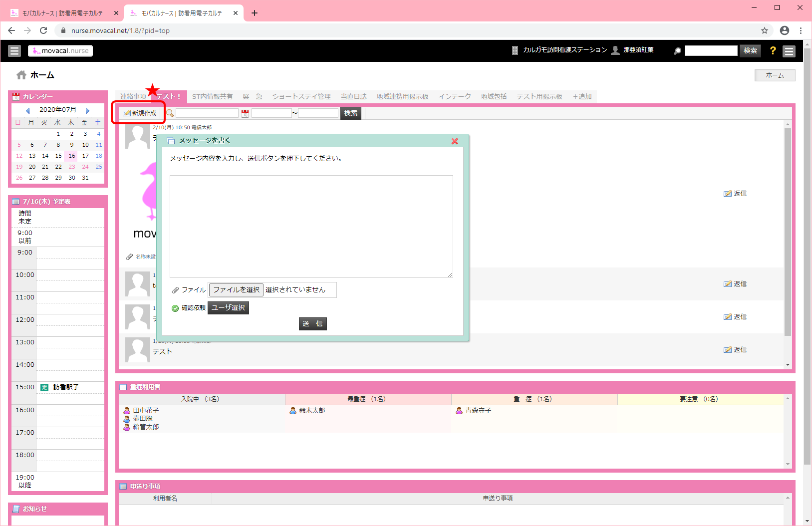The image size is (812, 526).
Task: Click the home icon next to ホーム heading
Action: [x=21, y=75]
